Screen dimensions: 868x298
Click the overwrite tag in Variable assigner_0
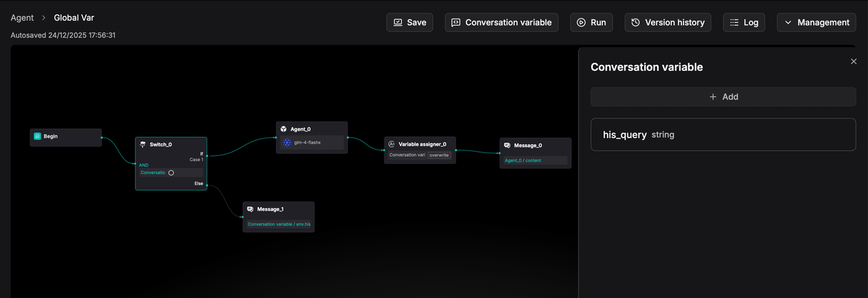point(439,155)
